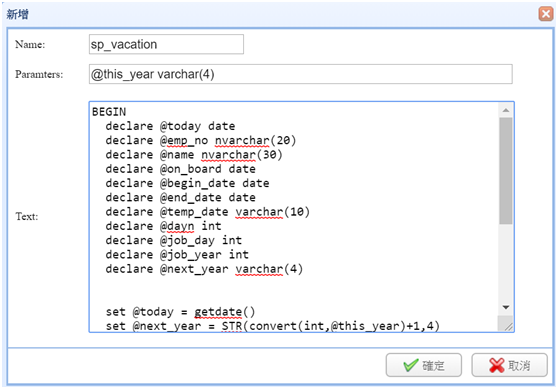Click the BEGIN line in the text
This screenshot has width=558, height=389.
click(x=109, y=112)
